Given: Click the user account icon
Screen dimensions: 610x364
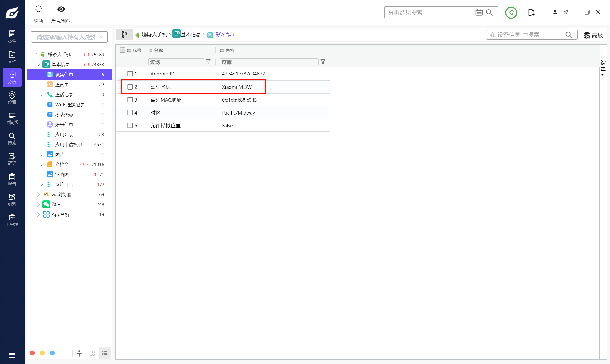Looking at the screenshot, I should pyautogui.click(x=555, y=12).
